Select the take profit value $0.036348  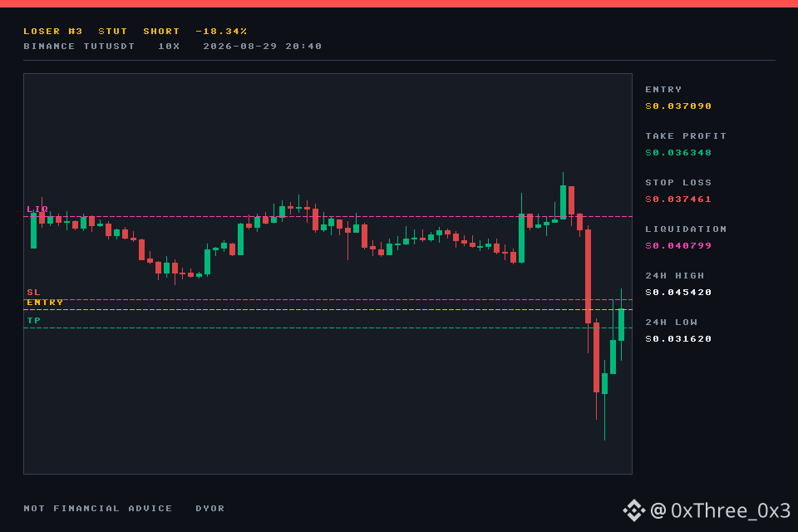pos(678,153)
